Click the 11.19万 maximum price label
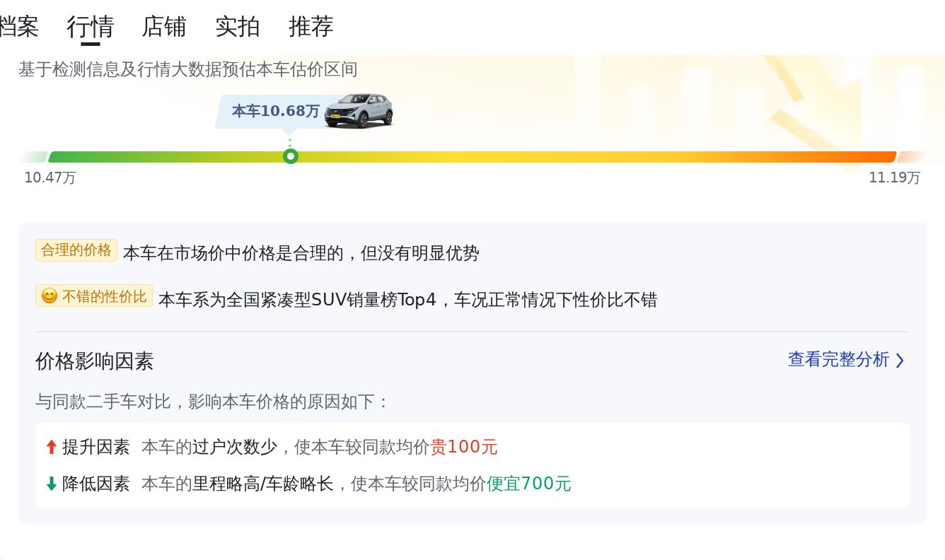 click(895, 177)
